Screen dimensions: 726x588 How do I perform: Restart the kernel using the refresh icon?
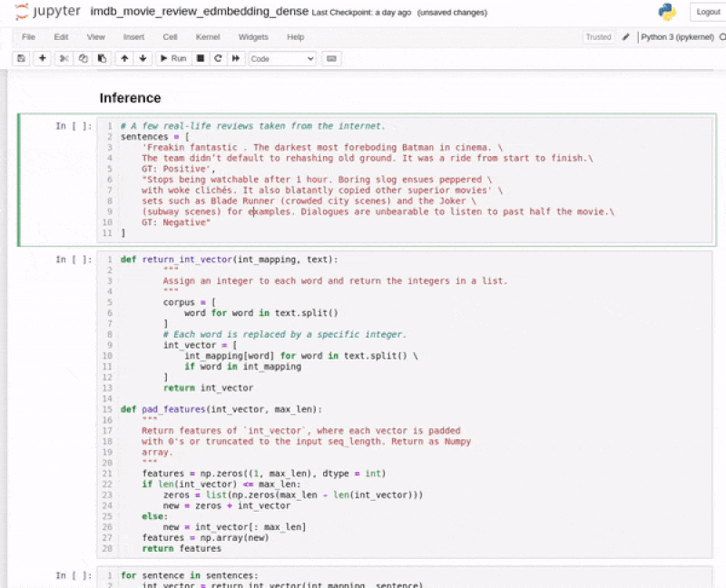click(x=217, y=58)
